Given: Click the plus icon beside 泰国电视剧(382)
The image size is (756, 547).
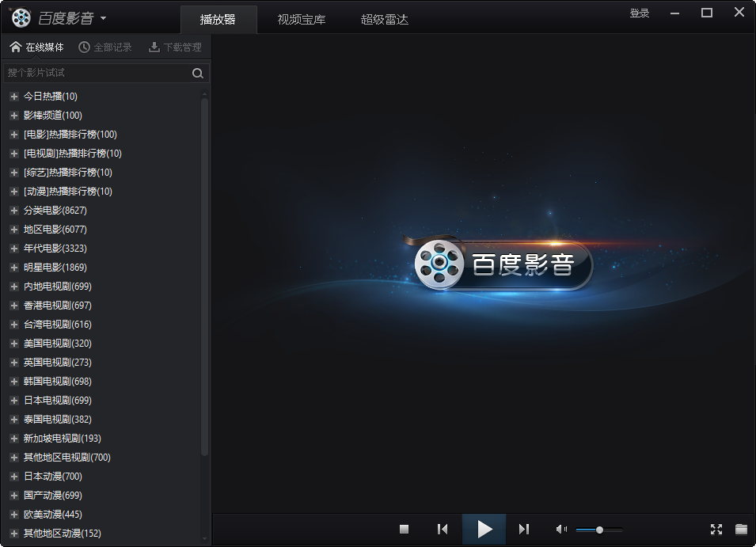Looking at the screenshot, I should pyautogui.click(x=14, y=420).
